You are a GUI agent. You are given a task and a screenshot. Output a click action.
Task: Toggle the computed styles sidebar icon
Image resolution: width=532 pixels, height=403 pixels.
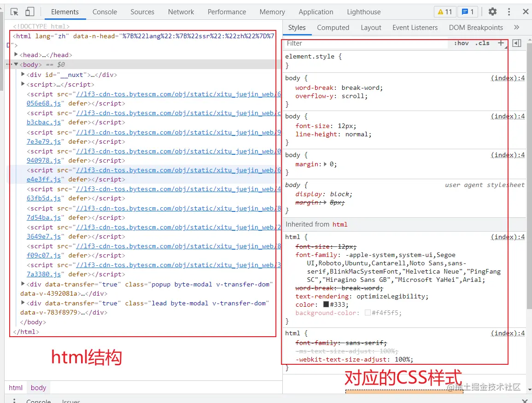point(516,43)
